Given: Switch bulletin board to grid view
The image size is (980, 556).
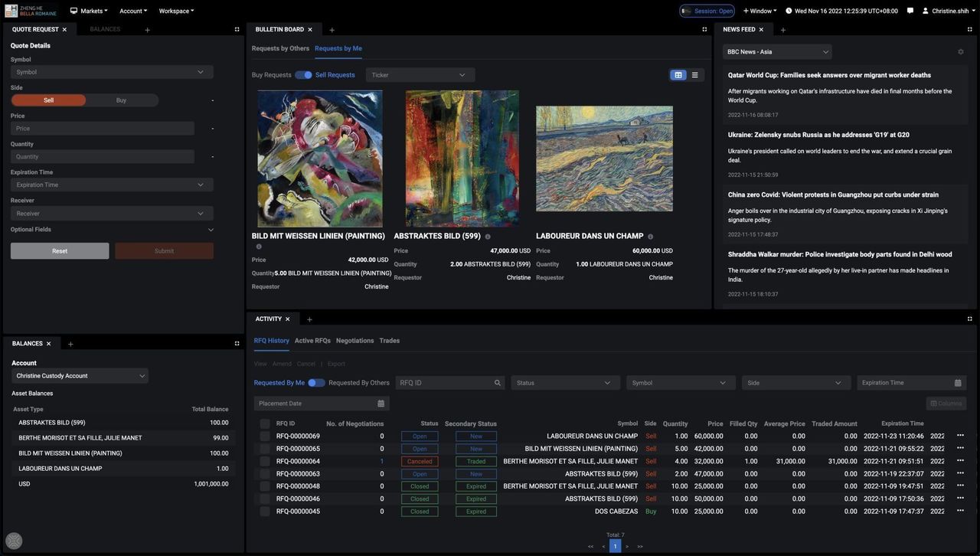Looking at the screenshot, I should click(x=678, y=75).
